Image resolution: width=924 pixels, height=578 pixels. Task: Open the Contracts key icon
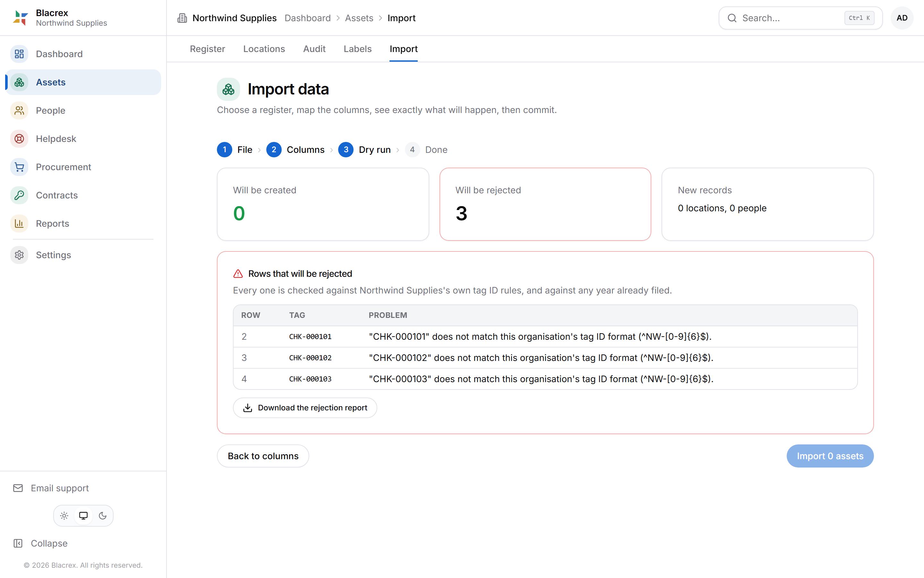(19, 195)
